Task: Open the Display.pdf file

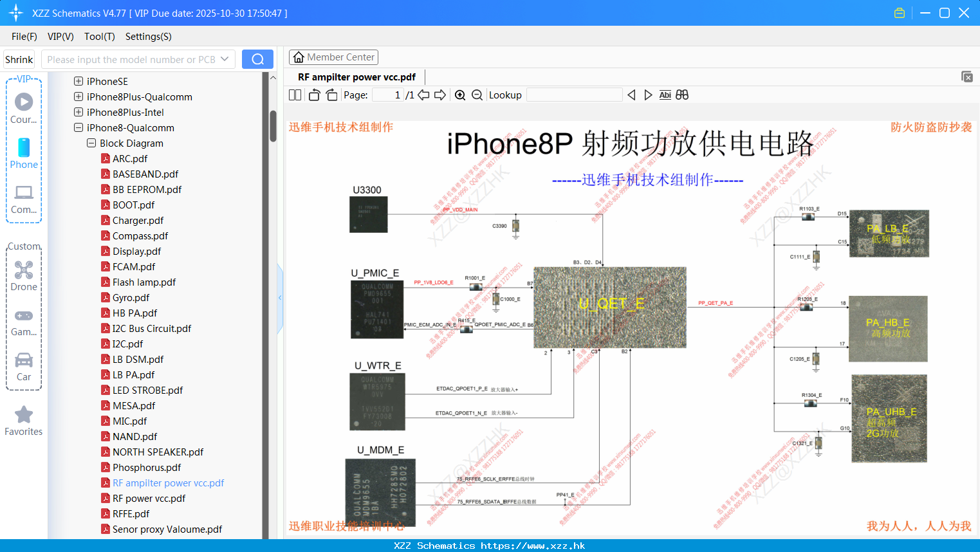Action: pos(136,251)
